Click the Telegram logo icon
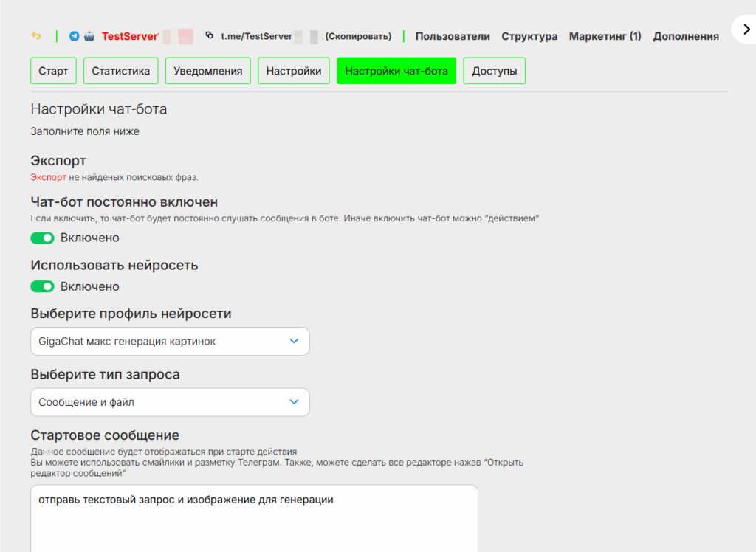 (74, 36)
